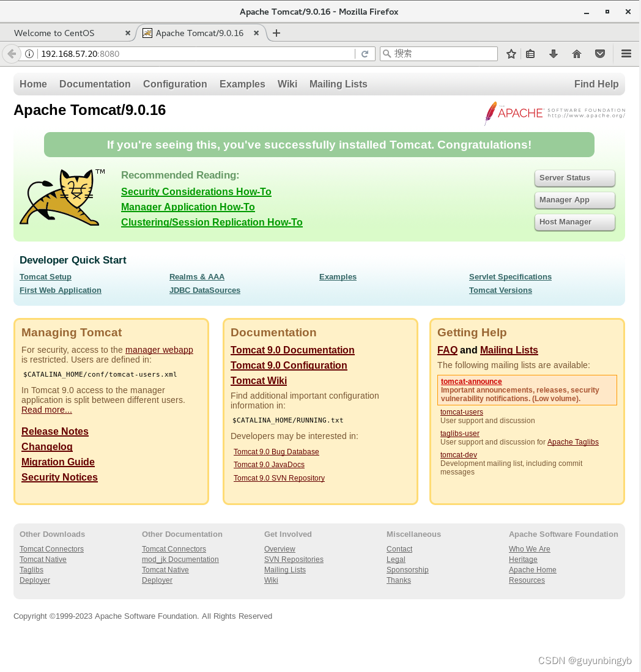Open the Changelog link
641x672 pixels.
[x=46, y=446]
